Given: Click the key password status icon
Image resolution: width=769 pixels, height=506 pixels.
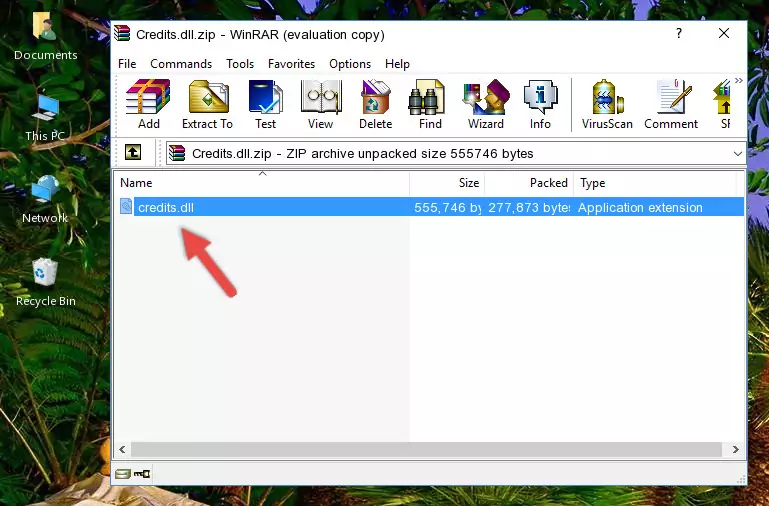Looking at the screenshot, I should (x=142, y=474).
